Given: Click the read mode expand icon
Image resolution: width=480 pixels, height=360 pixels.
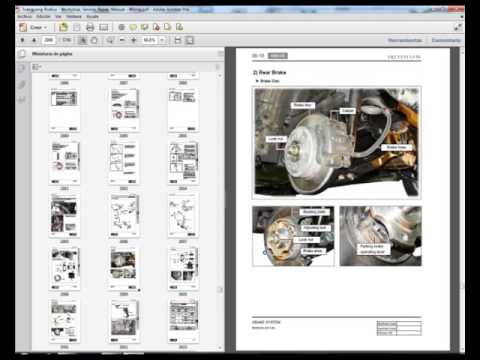Looking at the screenshot, I should coord(458,27).
